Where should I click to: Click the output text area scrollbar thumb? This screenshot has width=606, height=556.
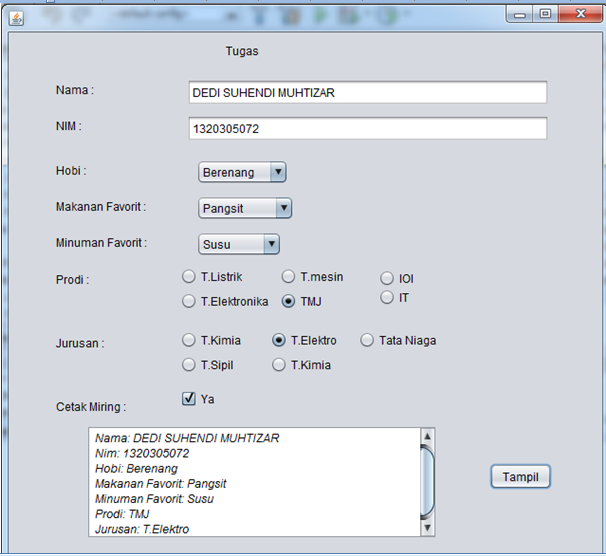point(427,482)
